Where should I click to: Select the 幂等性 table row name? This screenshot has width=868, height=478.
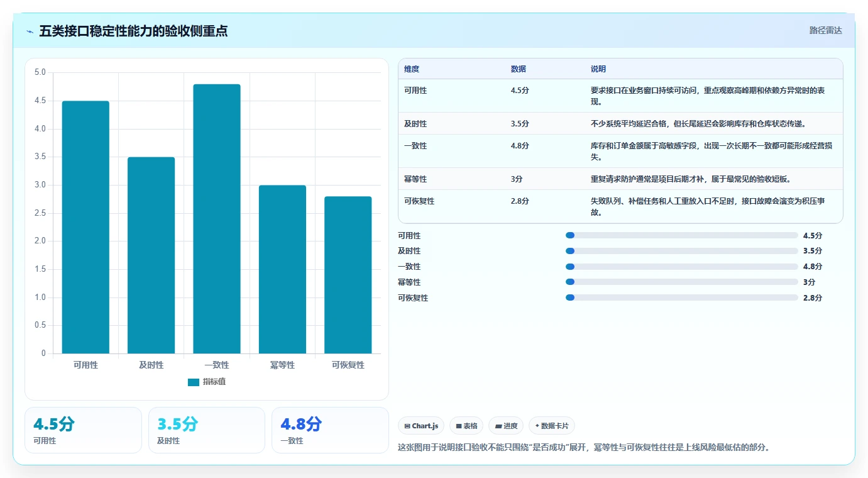pyautogui.click(x=415, y=179)
